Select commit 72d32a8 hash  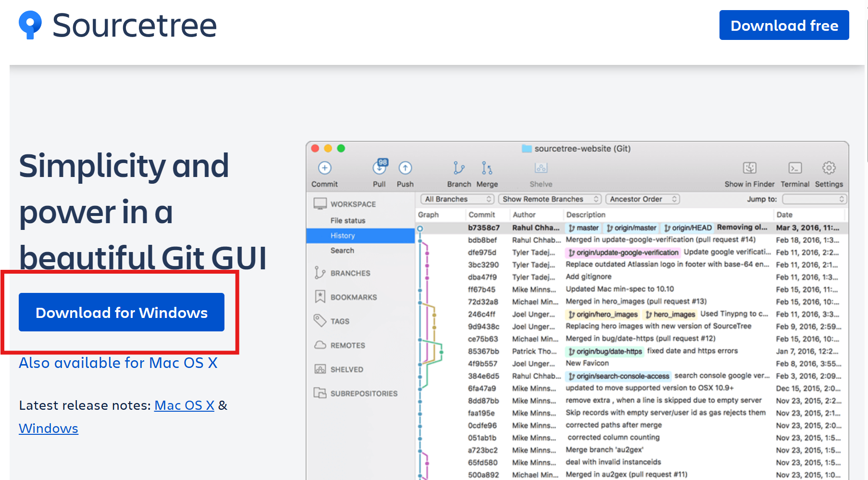tap(483, 302)
